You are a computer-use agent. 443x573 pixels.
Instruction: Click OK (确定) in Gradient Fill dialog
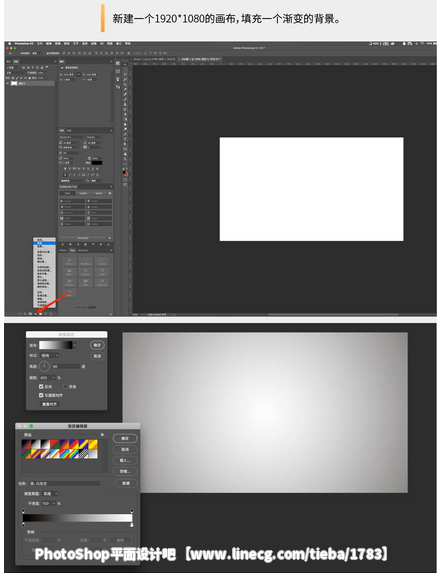[x=97, y=345]
